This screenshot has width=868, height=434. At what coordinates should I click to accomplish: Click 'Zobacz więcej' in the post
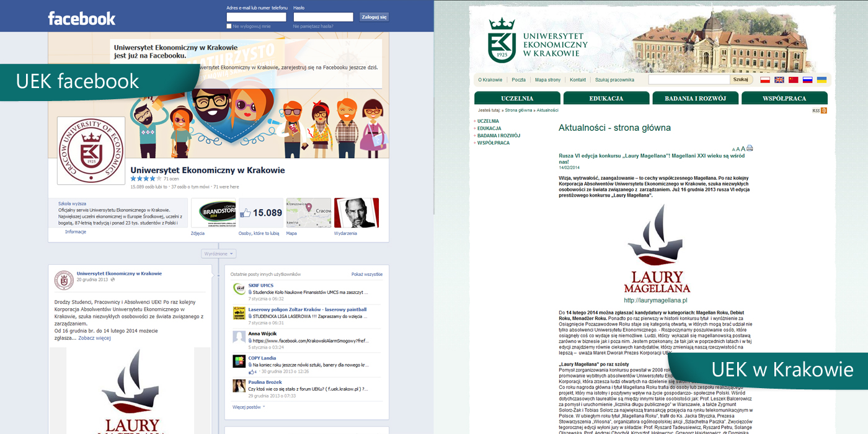[94, 338]
